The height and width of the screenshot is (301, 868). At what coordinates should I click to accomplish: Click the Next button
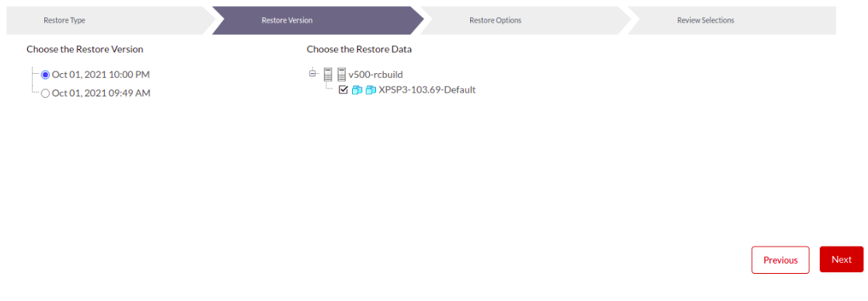[x=842, y=260]
